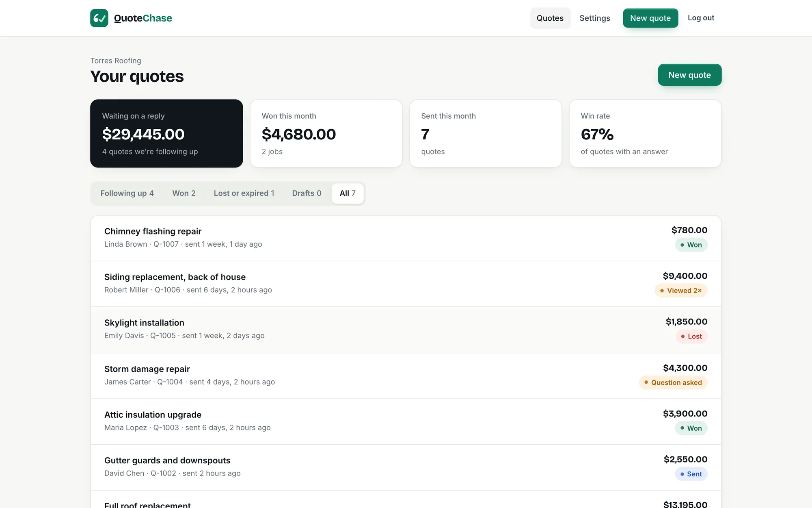Open the Chimney flashing repair quote
812x508 pixels.
coord(406,238)
